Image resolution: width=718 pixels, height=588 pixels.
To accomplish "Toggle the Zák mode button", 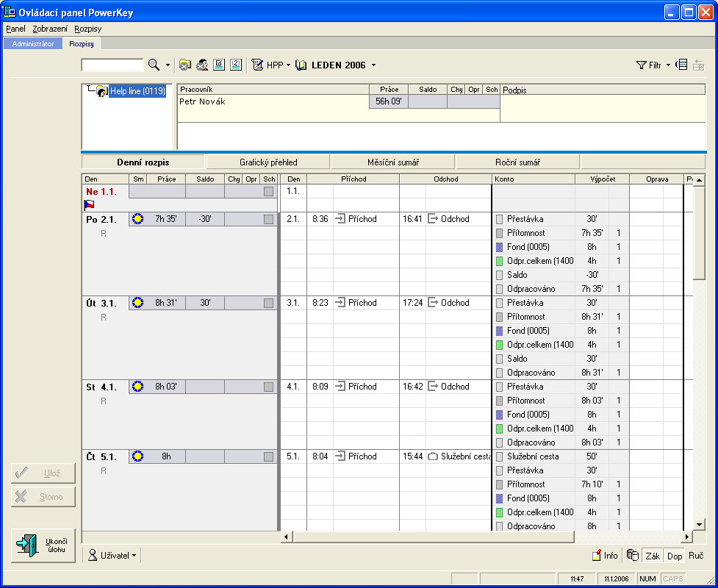I will (x=652, y=556).
